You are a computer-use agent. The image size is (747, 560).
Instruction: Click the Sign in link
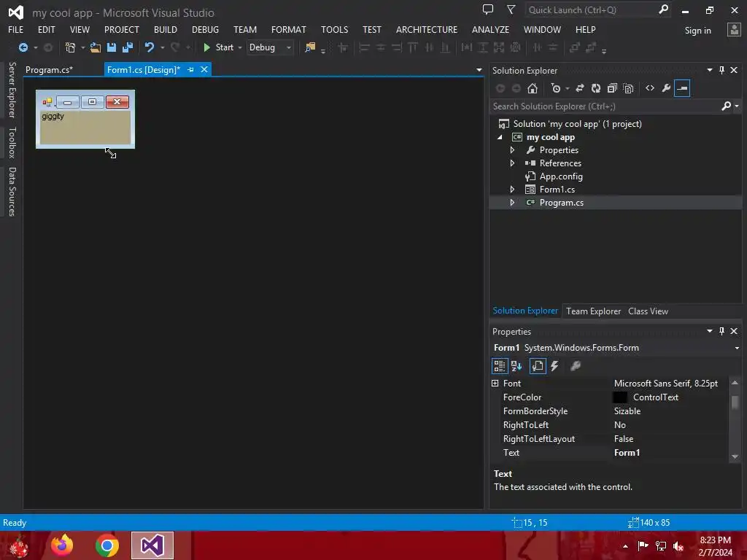point(697,31)
